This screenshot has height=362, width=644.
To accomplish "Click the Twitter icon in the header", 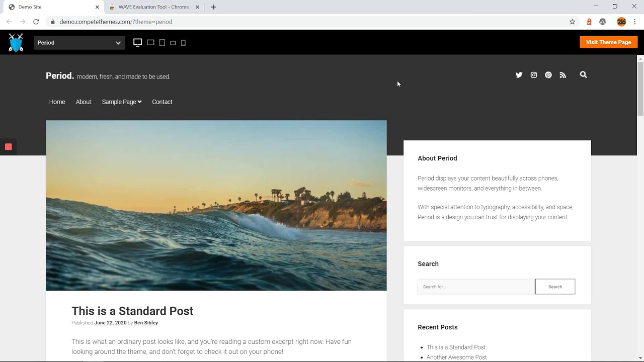I will click(x=519, y=75).
